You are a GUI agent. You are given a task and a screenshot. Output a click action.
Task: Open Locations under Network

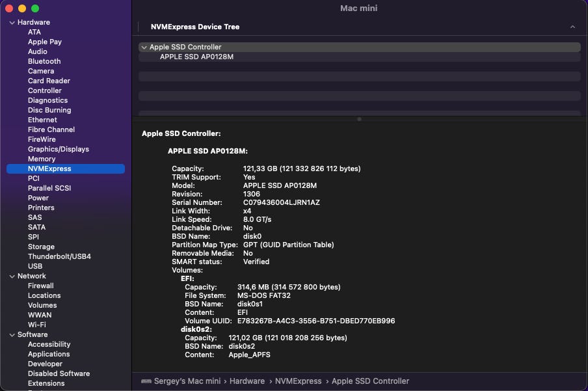(44, 295)
